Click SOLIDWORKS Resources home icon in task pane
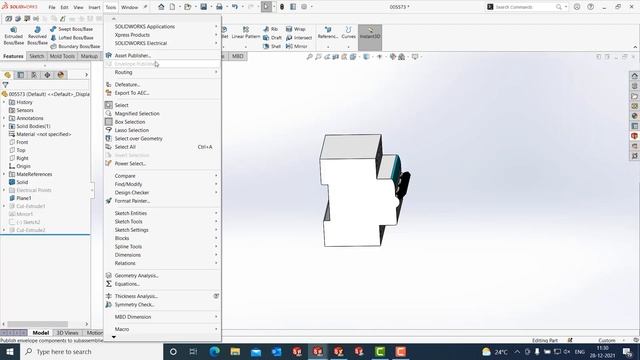The image size is (640, 360). point(634,76)
